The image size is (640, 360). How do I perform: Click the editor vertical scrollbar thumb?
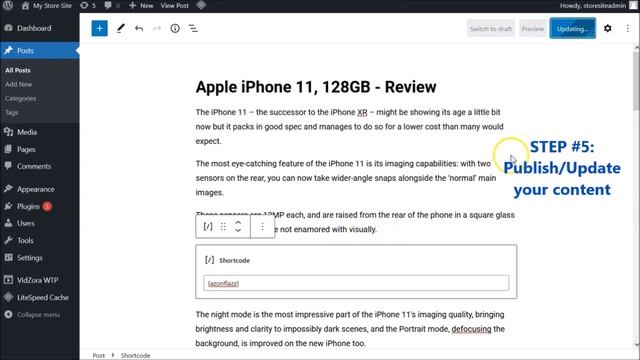pyautogui.click(x=636, y=81)
